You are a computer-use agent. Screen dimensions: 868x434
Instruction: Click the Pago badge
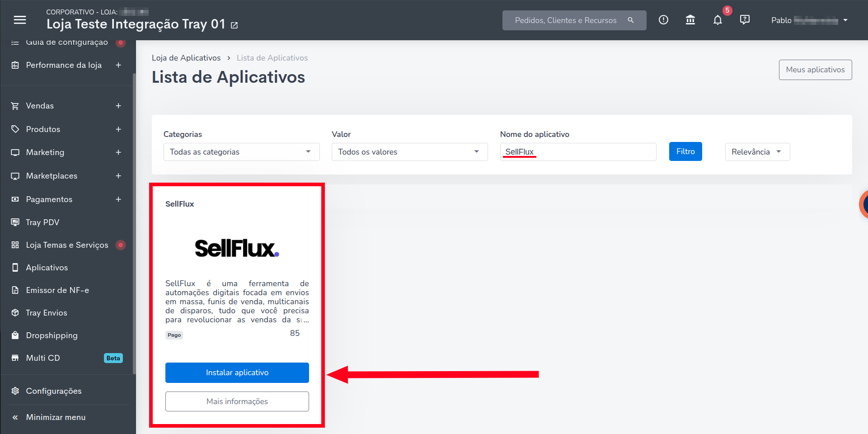coord(174,335)
